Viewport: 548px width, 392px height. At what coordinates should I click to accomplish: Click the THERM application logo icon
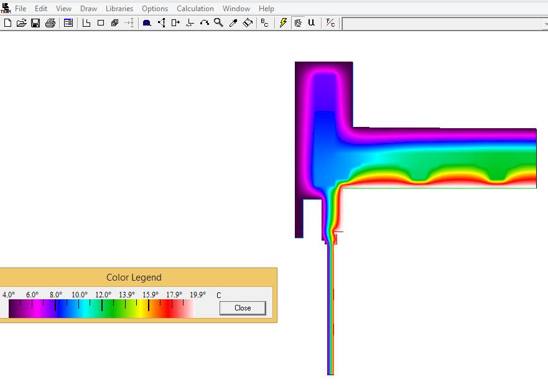tap(6, 8)
